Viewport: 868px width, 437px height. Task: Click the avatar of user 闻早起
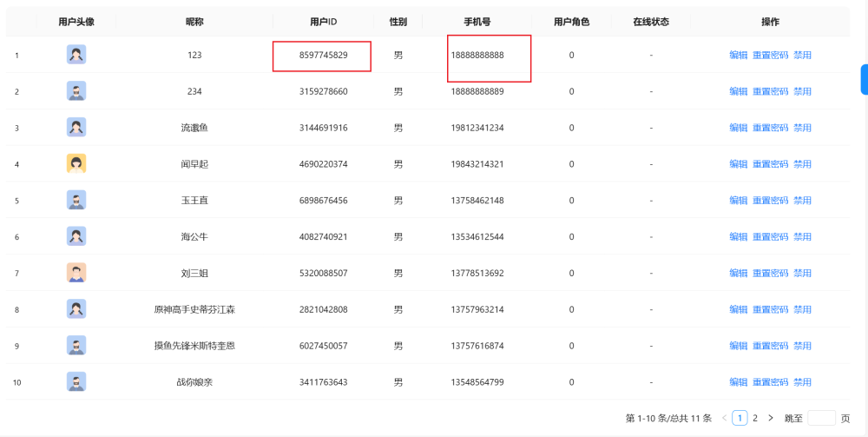coord(76,163)
